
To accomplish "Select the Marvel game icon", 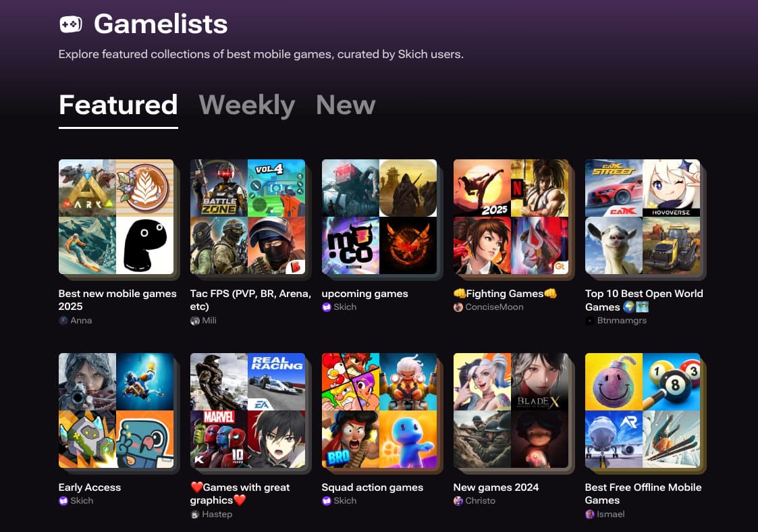I will tap(219, 439).
